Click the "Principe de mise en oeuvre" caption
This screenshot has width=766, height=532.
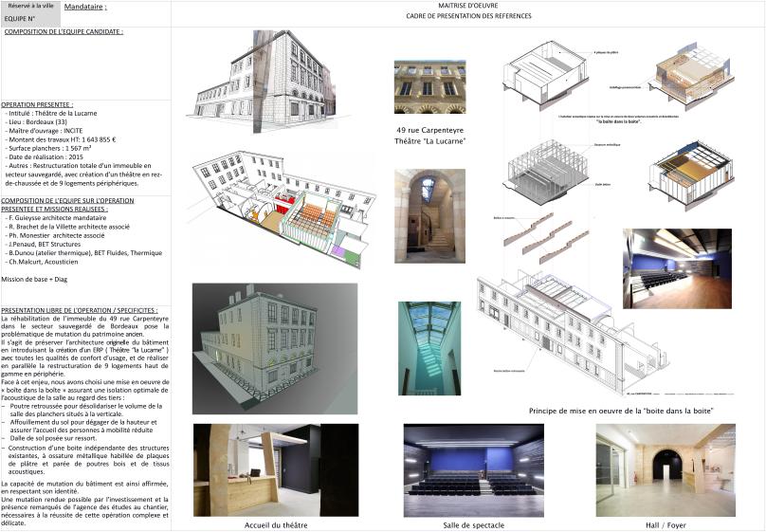pyautogui.click(x=621, y=410)
